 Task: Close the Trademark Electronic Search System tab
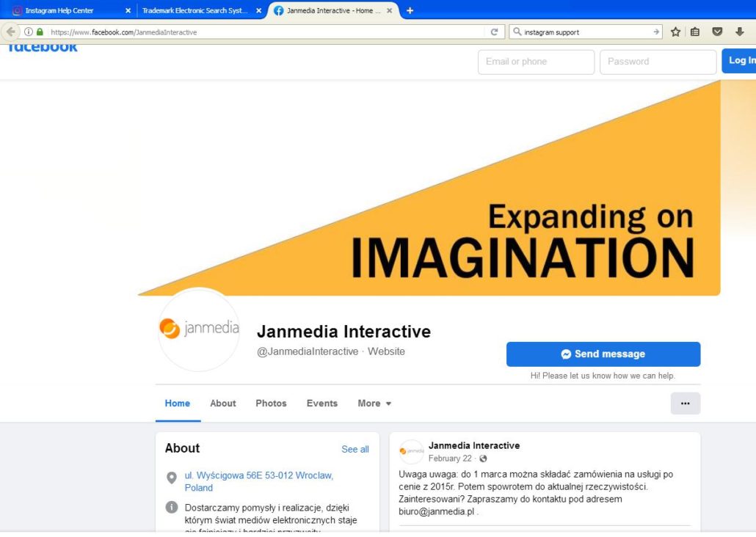(259, 10)
